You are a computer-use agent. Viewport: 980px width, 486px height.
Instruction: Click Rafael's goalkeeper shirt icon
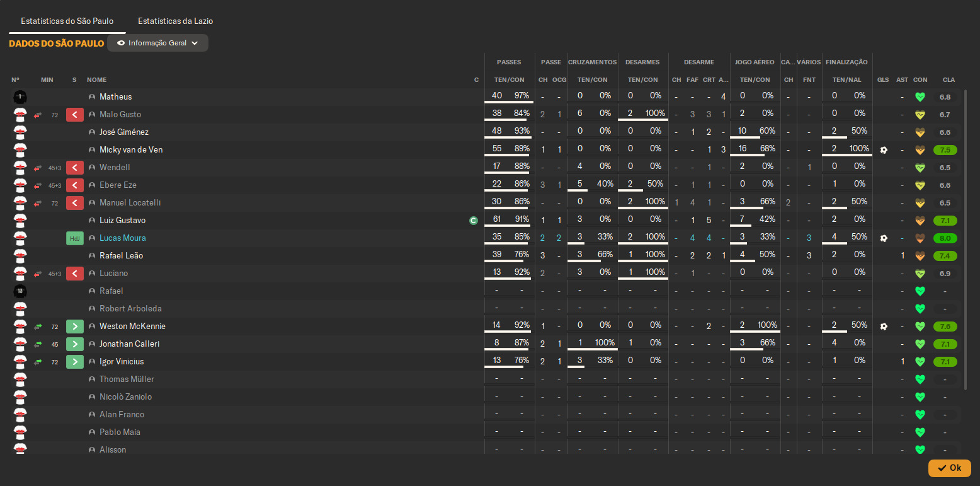(20, 291)
